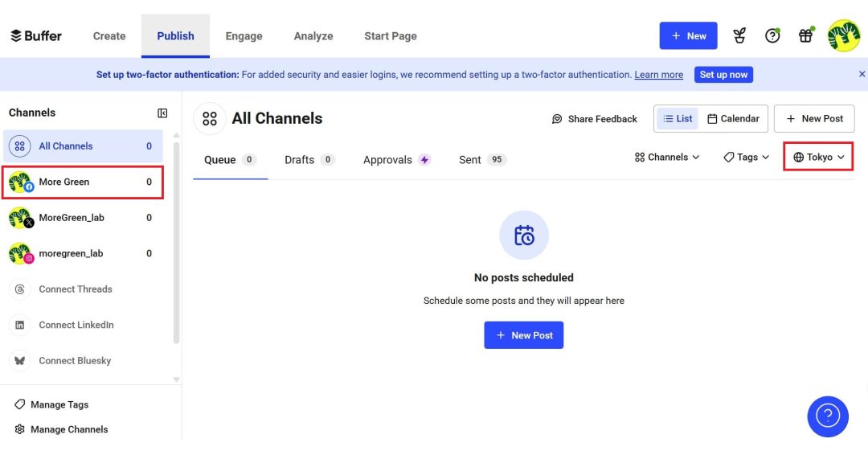This screenshot has width=868, height=455.
Task: Click the LinkedIn icon
Action: pos(20,325)
